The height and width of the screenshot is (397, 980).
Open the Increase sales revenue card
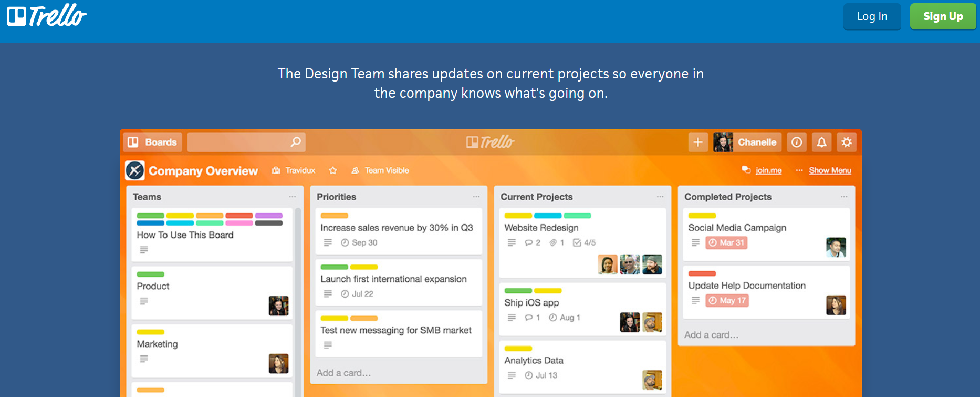tap(399, 231)
